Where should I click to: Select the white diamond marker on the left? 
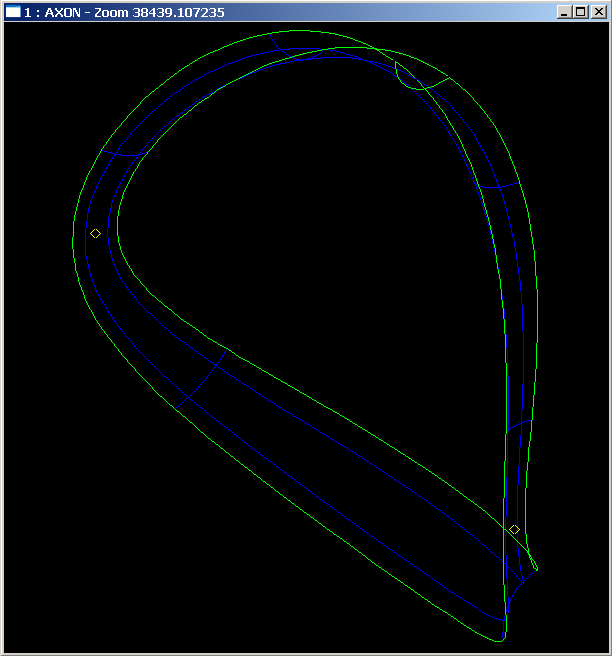click(95, 233)
